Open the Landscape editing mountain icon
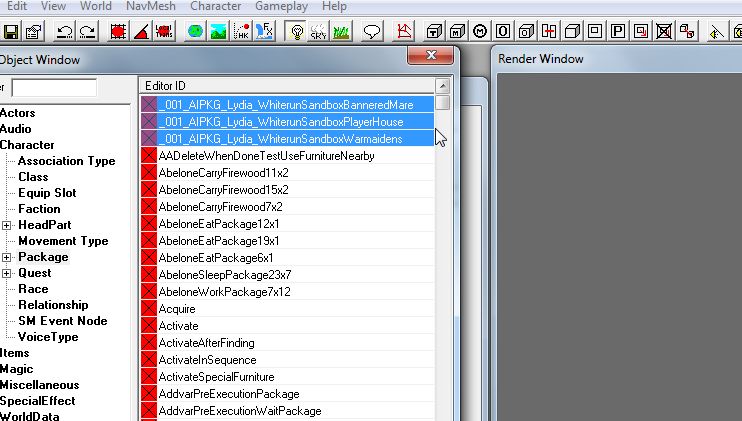The height and width of the screenshot is (421, 742). coord(218,32)
